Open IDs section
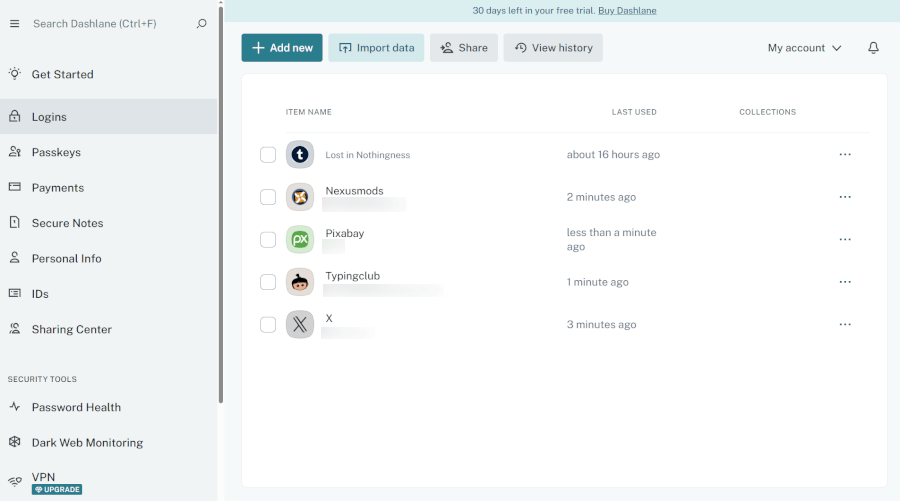Viewport: 900px width, 501px height. click(x=108, y=294)
